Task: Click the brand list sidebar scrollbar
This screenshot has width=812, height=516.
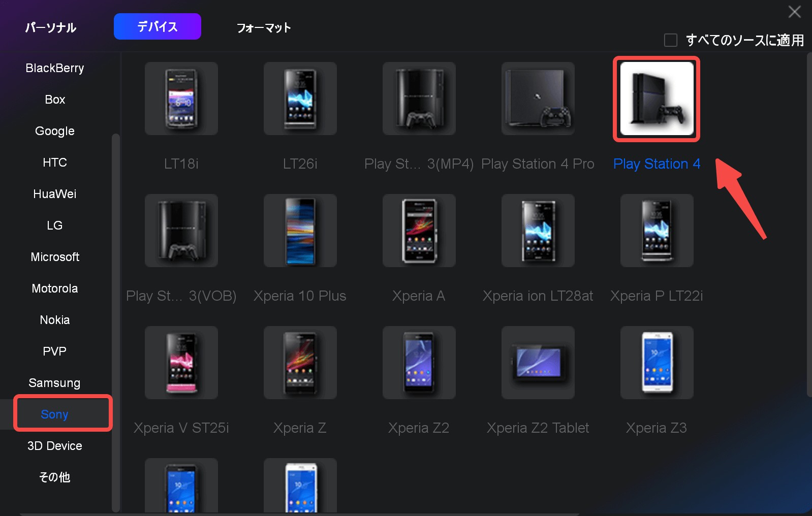Action: 115,322
